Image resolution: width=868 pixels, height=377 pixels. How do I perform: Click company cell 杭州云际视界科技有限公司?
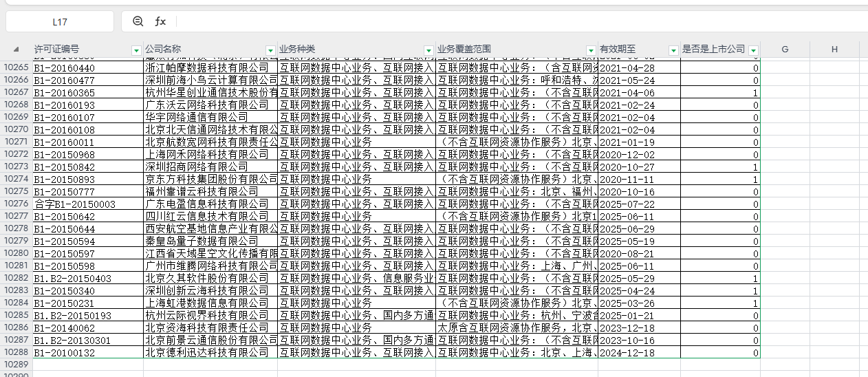coord(210,316)
